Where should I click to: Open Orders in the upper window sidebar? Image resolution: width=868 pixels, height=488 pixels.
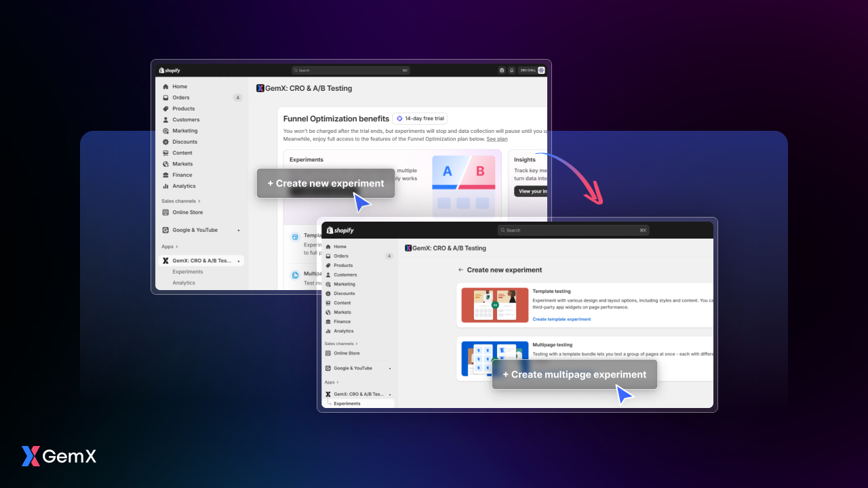pyautogui.click(x=180, y=98)
